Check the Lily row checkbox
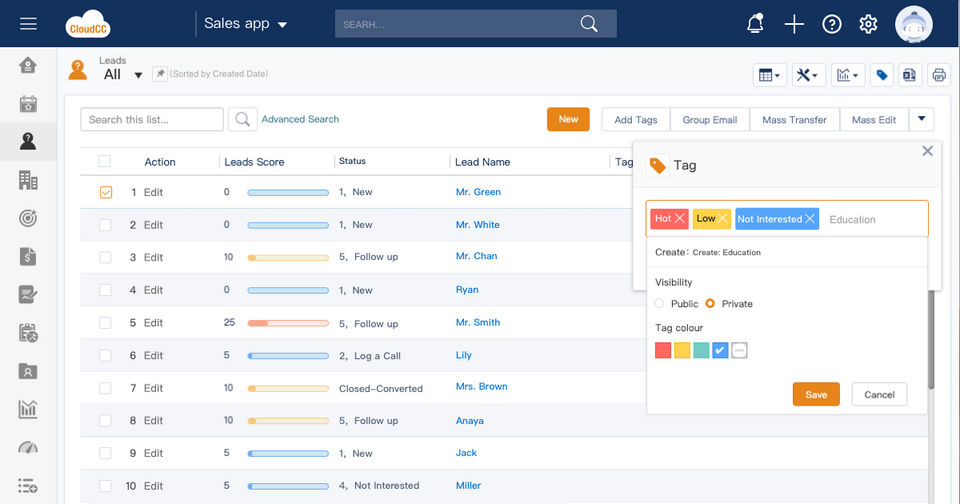The width and height of the screenshot is (960, 504). click(x=105, y=355)
